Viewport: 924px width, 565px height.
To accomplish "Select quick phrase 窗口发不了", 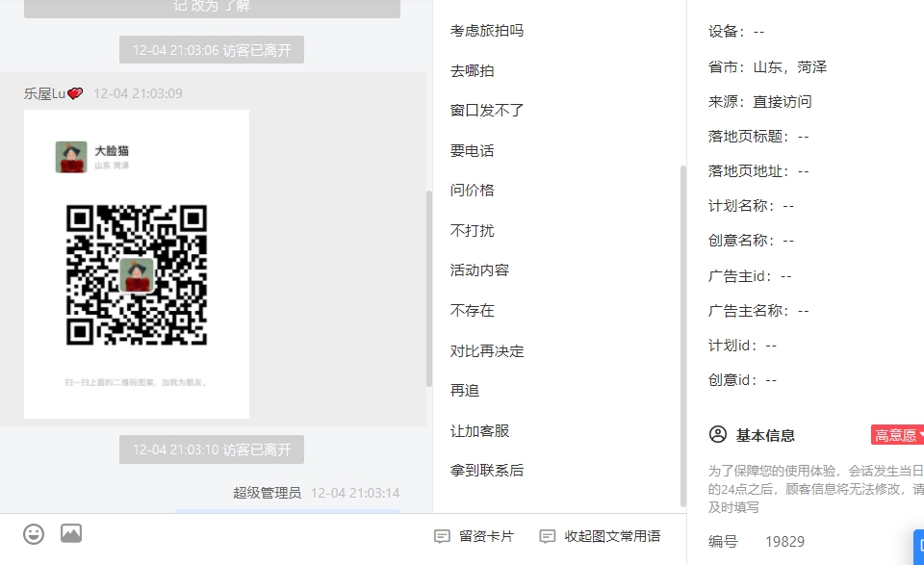I will point(487,110).
